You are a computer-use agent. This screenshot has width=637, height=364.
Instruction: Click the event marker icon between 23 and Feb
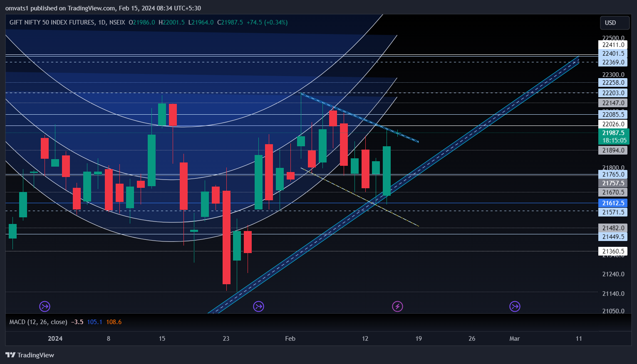258,307
